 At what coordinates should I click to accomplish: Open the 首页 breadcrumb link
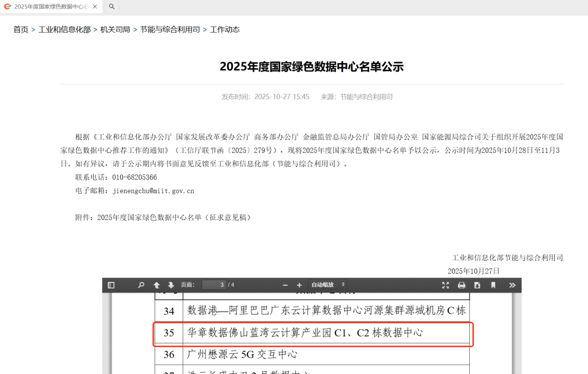(x=21, y=29)
